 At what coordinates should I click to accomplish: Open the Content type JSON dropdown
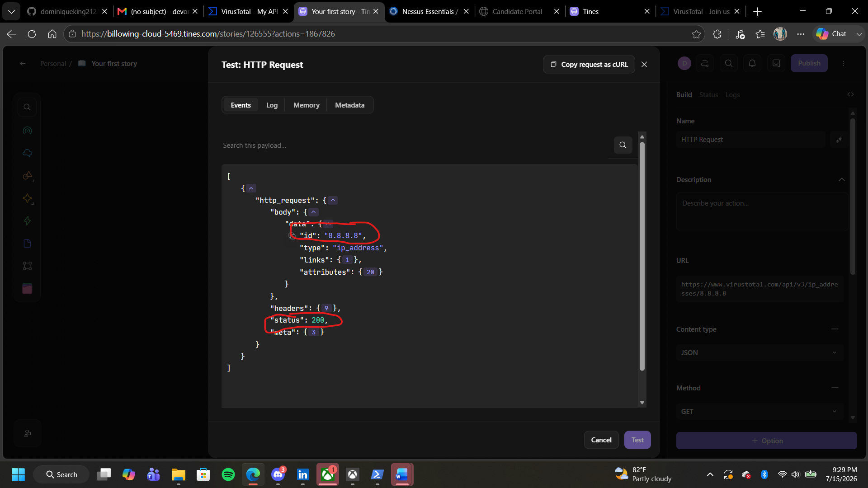point(760,352)
